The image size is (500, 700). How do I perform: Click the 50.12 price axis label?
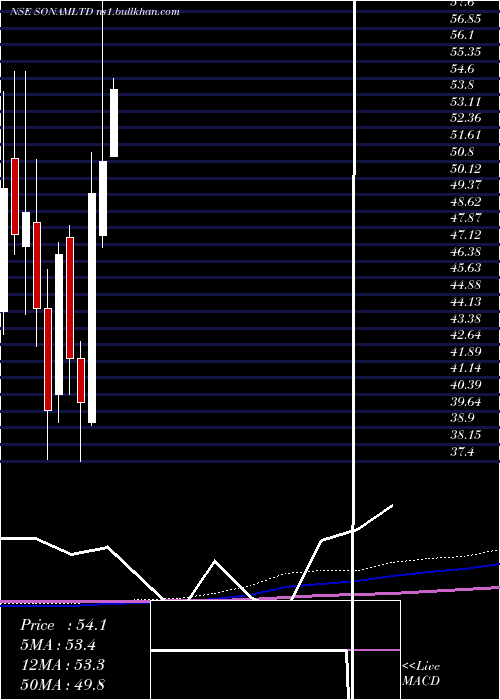coord(466,169)
